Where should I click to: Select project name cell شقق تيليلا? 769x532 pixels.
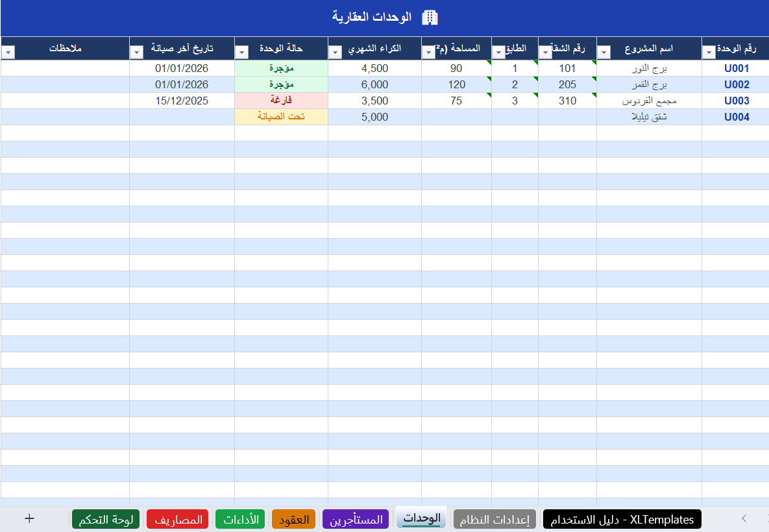point(650,117)
